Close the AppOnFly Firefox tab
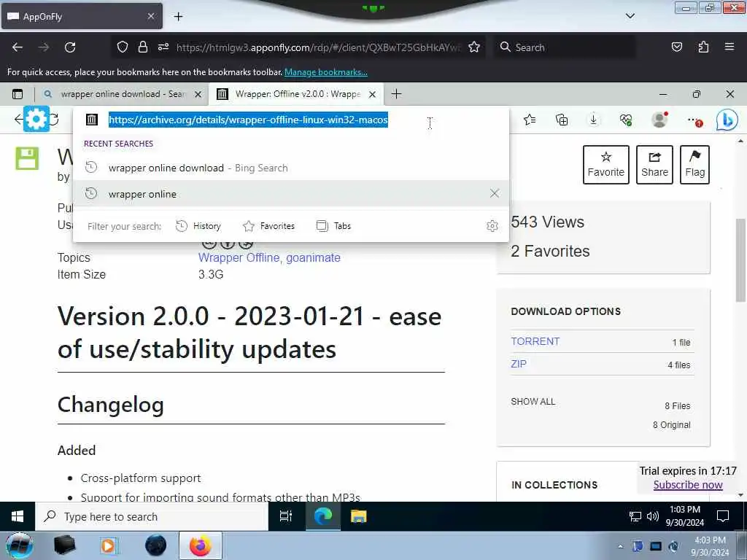 point(150,16)
